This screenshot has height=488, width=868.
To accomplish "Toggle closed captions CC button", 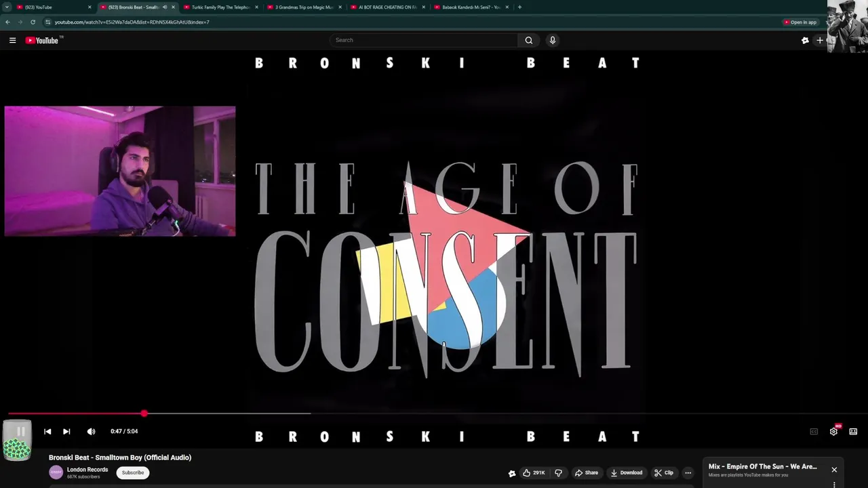I will [814, 431].
